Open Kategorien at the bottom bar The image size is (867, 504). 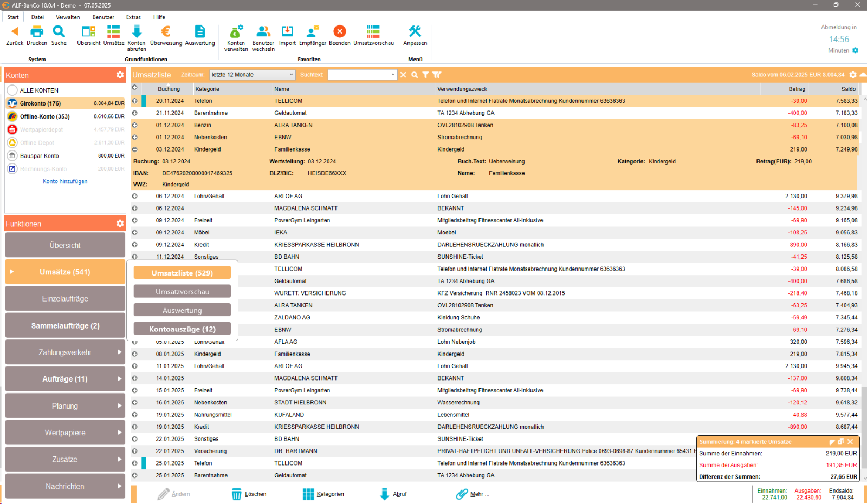pyautogui.click(x=323, y=494)
